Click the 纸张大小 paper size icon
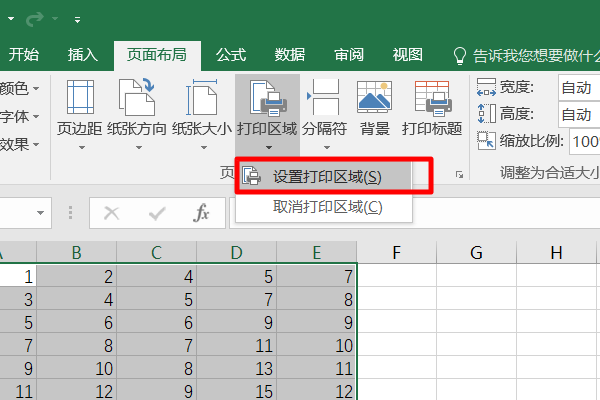Screen dimensions: 600x400 (x=202, y=97)
